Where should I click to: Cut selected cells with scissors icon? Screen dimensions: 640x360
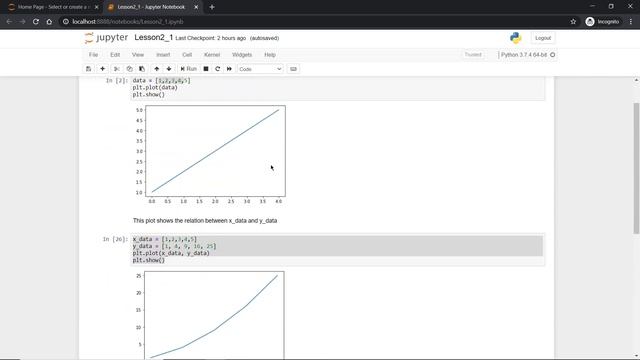coord(117,69)
